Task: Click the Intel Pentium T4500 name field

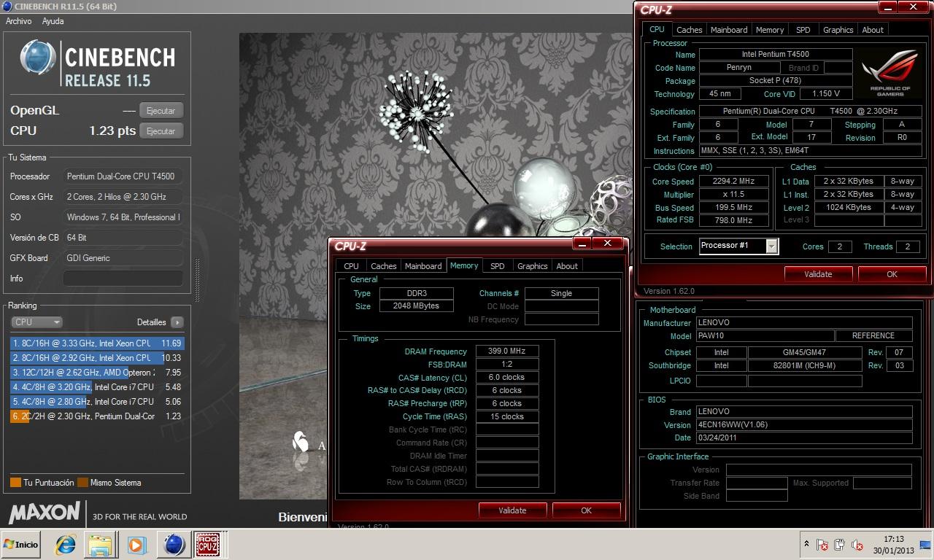Action: pos(776,54)
